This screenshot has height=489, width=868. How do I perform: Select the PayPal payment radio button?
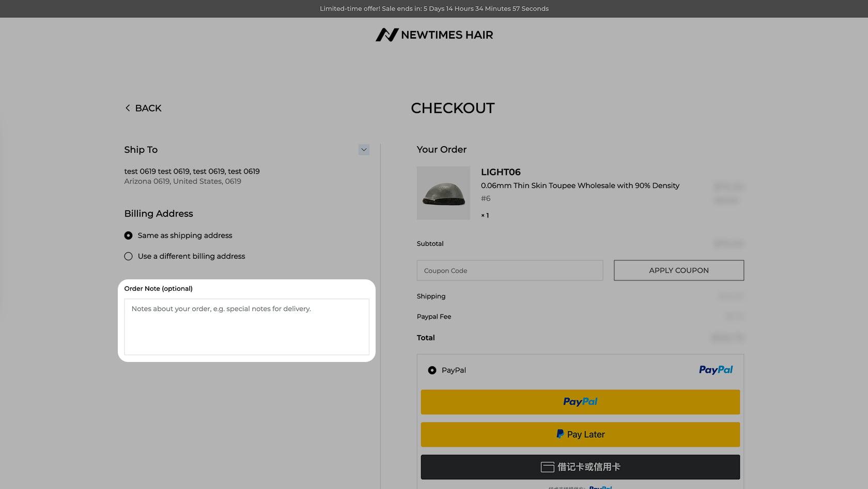[432, 370]
